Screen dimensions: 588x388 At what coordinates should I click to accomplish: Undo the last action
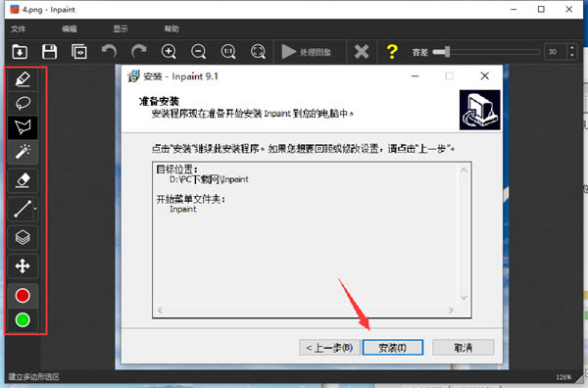pyautogui.click(x=109, y=52)
